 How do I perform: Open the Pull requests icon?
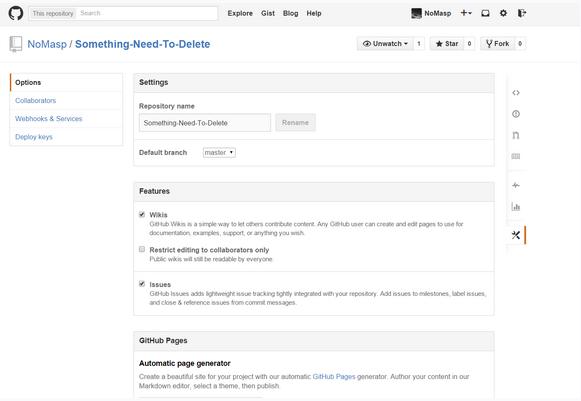pyautogui.click(x=516, y=135)
